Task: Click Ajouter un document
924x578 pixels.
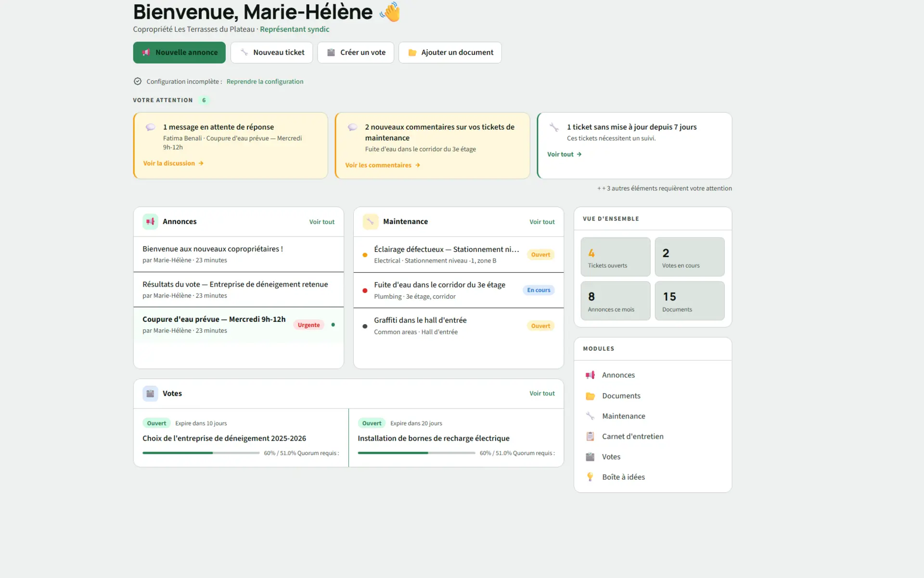Action: (x=450, y=52)
